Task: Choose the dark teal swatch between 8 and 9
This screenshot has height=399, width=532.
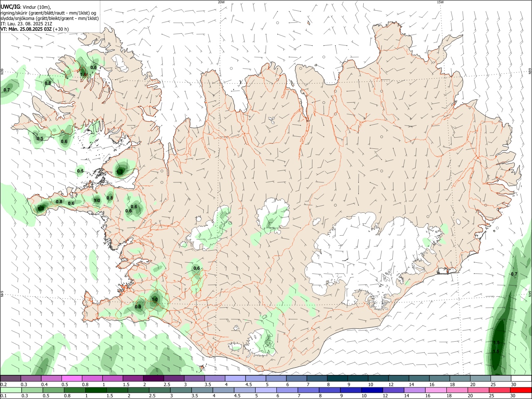Action: pyautogui.click(x=337, y=378)
